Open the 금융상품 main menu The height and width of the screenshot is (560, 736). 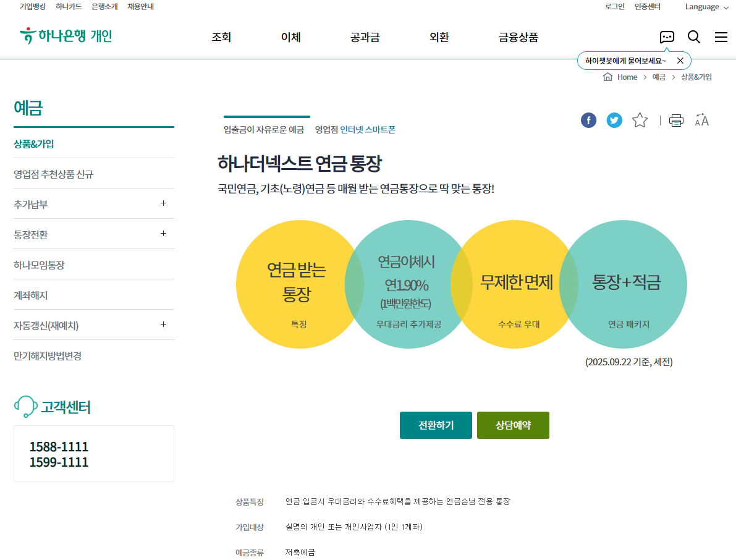[518, 37]
